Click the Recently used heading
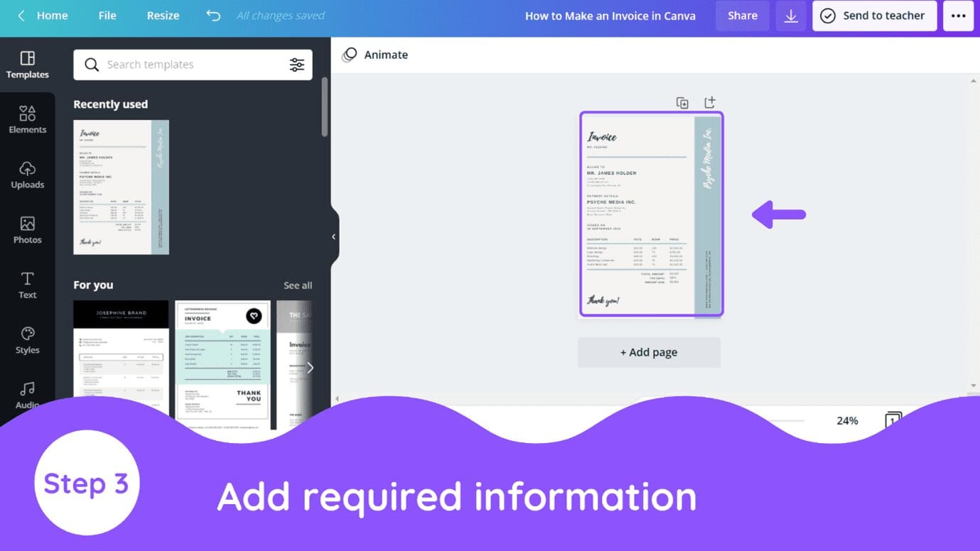The width and height of the screenshot is (980, 551). pyautogui.click(x=111, y=104)
